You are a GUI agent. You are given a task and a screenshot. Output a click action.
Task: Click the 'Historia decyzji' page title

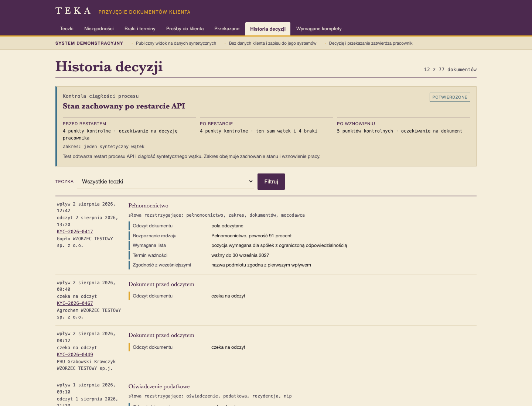(109, 67)
